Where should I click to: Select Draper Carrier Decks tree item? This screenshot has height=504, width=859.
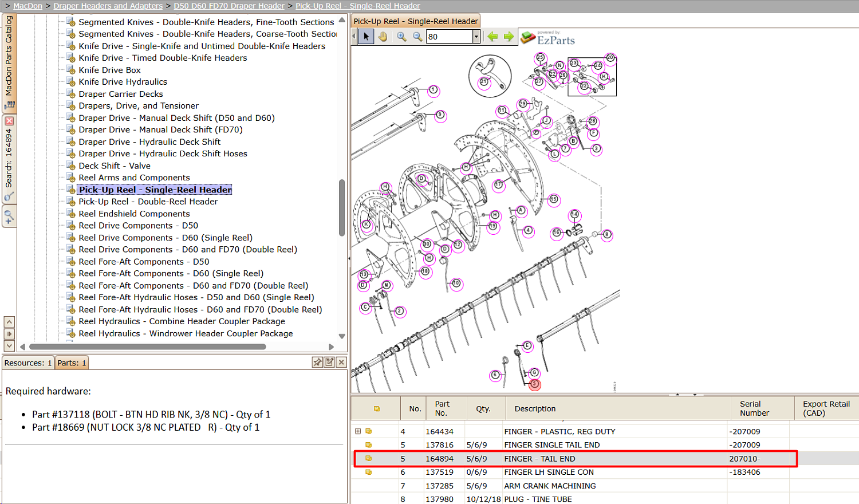pos(121,94)
